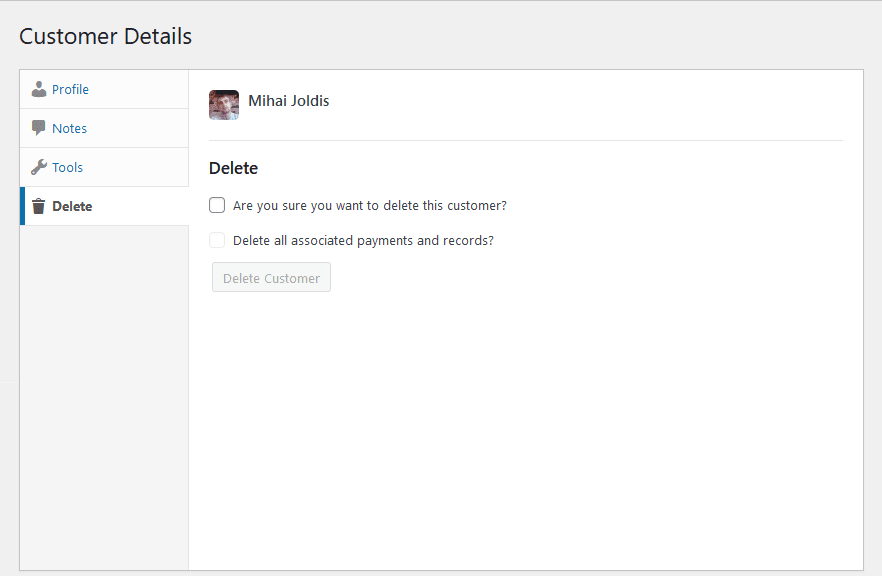882x576 pixels.
Task: Click the Customer Details page title
Action: tap(105, 37)
